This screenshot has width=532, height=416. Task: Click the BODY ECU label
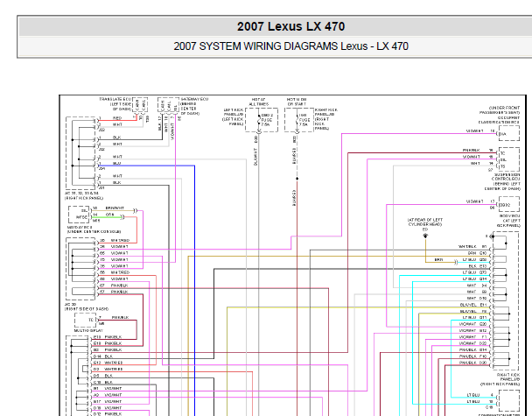pos(509,216)
